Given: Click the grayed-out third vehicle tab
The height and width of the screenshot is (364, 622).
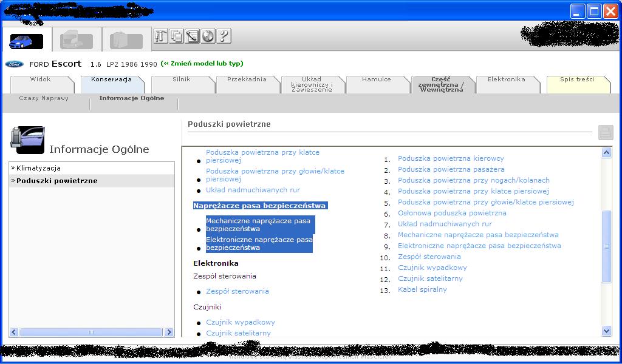Looking at the screenshot, I should pos(126,41).
